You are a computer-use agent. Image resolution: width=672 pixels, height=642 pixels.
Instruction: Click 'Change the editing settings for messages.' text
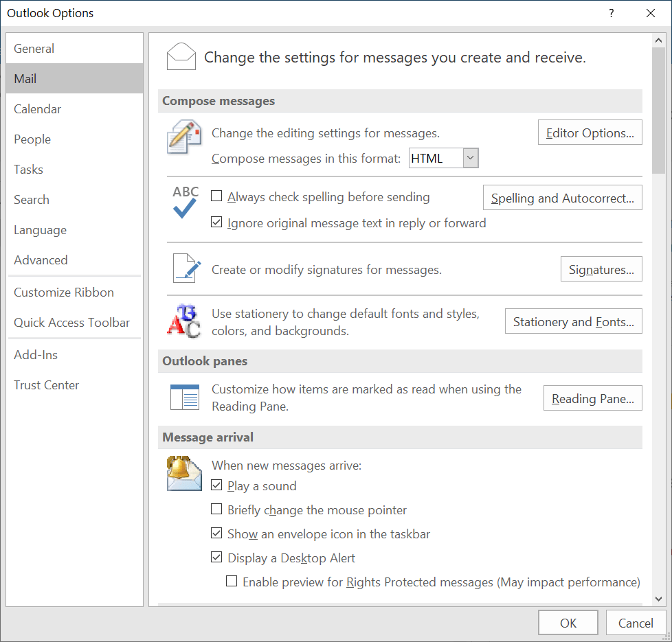coord(326,133)
